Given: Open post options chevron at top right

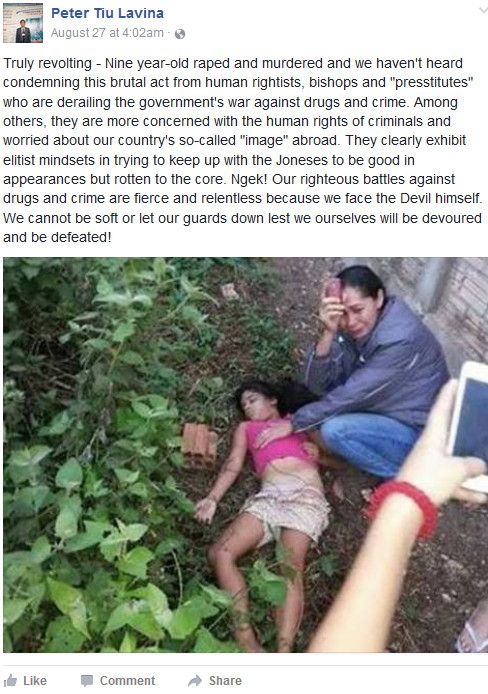Looking at the screenshot, I should point(483,10).
